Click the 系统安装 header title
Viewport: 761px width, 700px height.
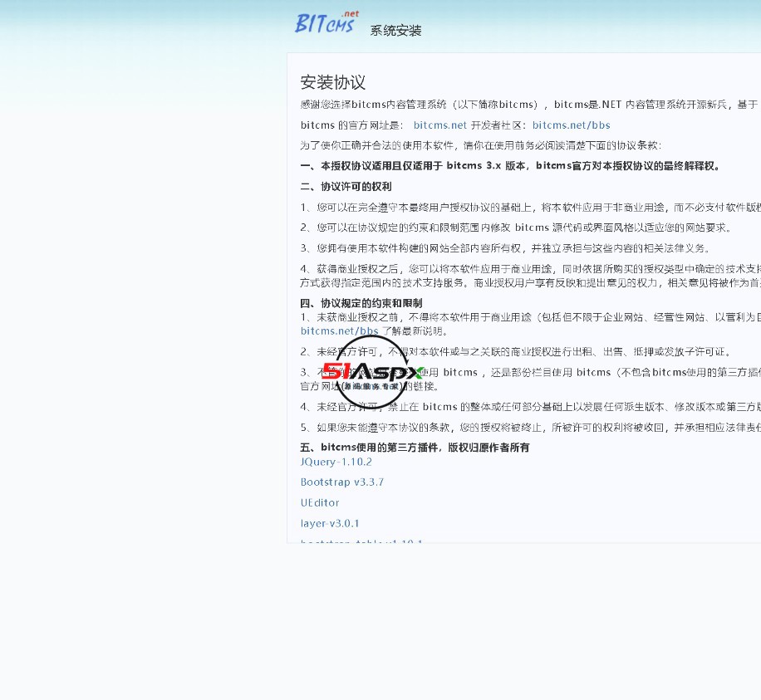click(395, 31)
